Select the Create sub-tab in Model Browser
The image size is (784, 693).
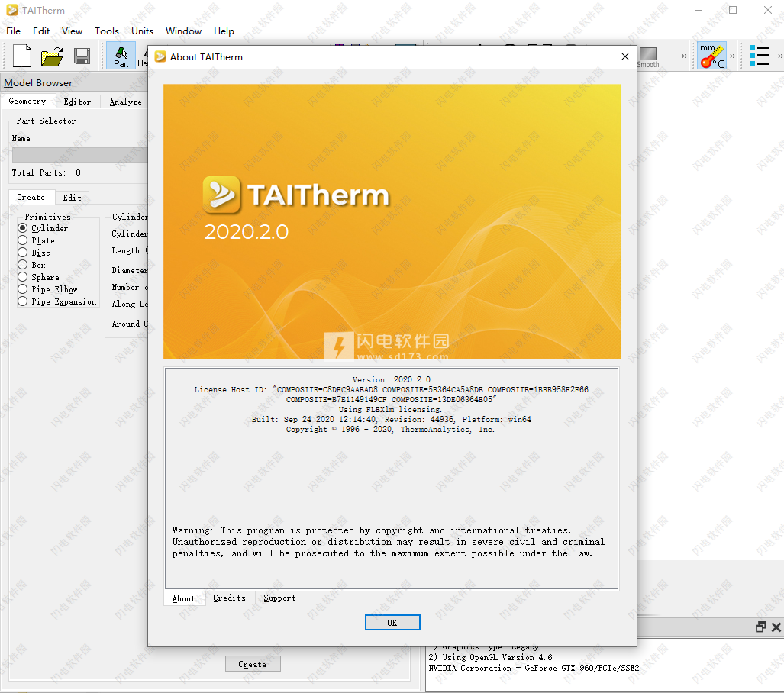[x=31, y=198]
